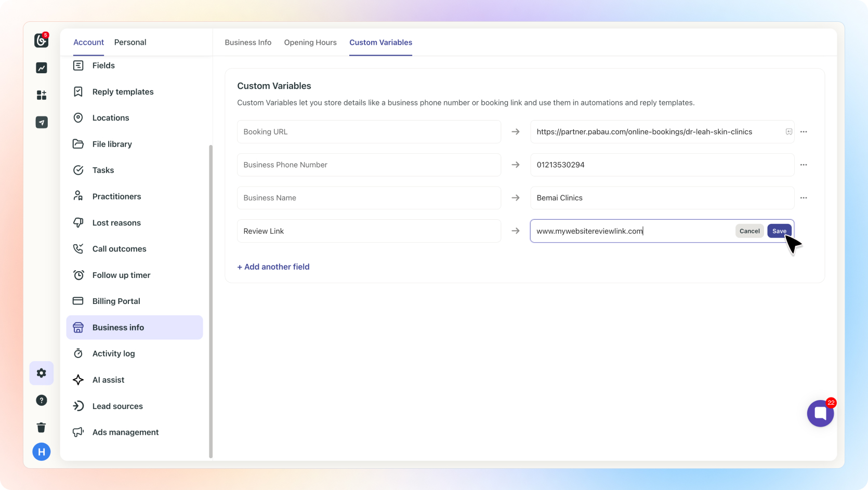Click the sidebar vertical scrollbar
Viewport: 868px width, 490px height.
pyautogui.click(x=211, y=301)
